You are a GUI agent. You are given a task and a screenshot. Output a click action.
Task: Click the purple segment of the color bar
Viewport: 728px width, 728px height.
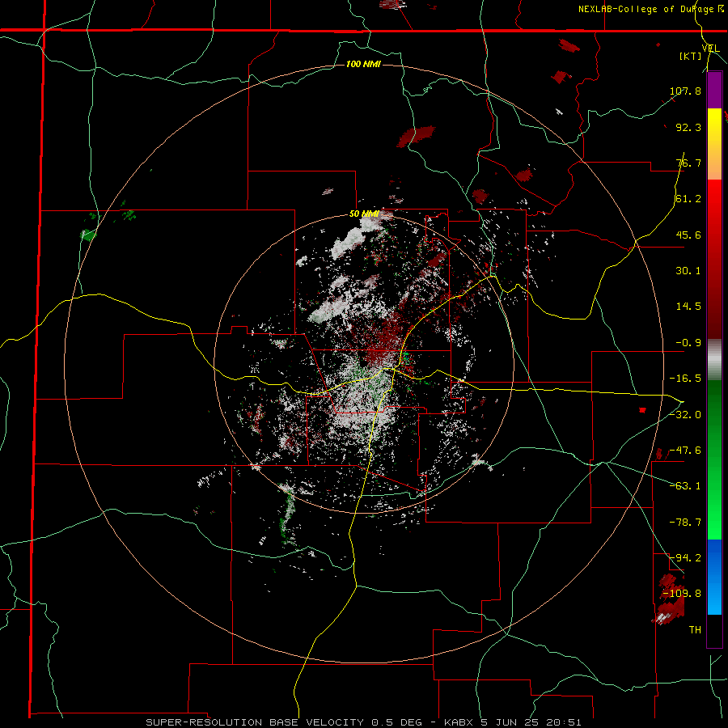(714, 91)
